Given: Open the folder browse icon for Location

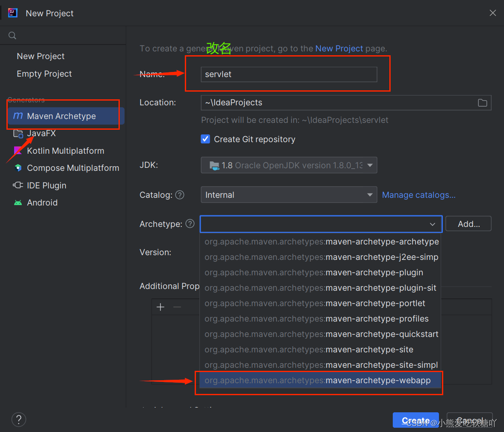Looking at the screenshot, I should [x=482, y=103].
